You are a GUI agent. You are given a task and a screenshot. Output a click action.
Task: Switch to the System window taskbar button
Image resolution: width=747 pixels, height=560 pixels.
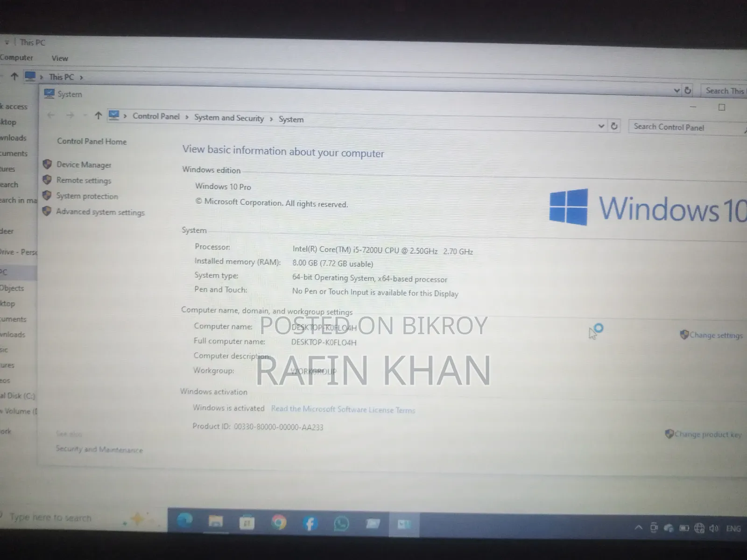(x=404, y=525)
